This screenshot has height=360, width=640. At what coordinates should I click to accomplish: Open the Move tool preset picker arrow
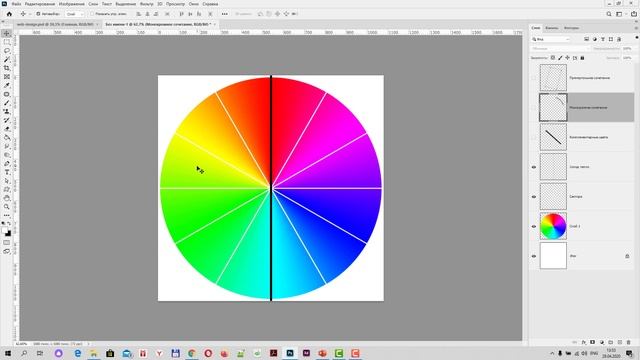tap(30, 14)
